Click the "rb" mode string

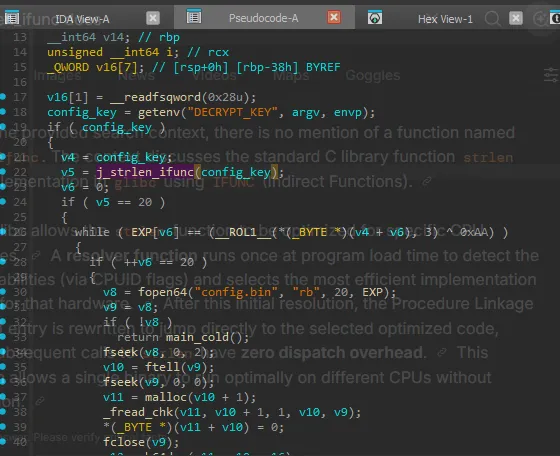(306, 292)
